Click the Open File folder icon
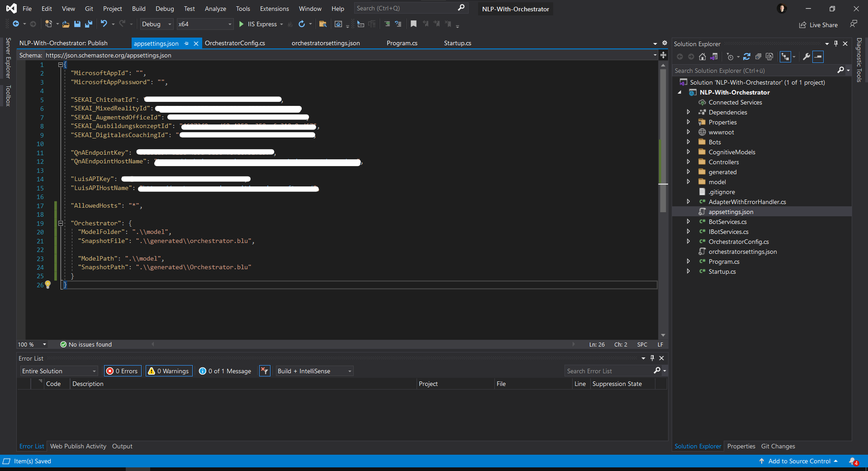The image size is (868, 471). click(66, 24)
